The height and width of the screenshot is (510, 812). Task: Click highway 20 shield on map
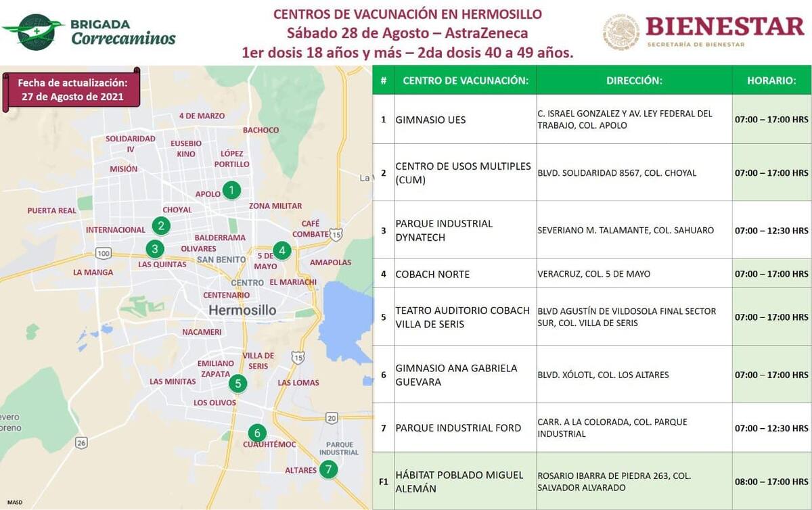(331, 418)
